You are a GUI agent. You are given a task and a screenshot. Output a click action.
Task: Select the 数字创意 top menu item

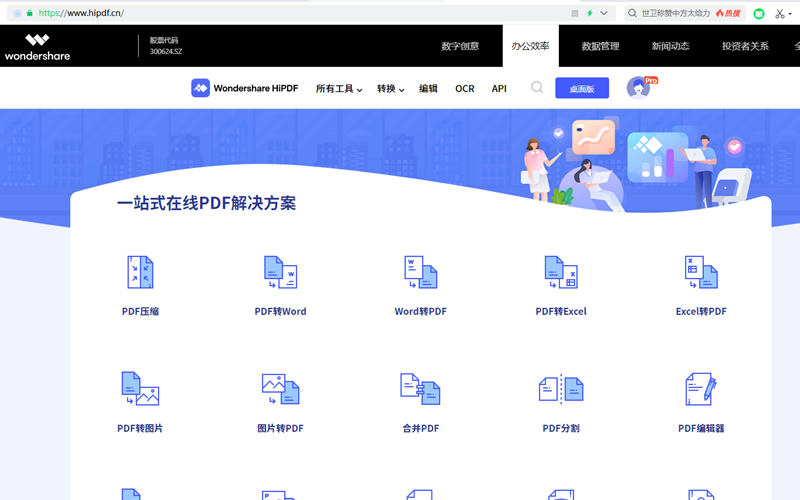click(460, 46)
